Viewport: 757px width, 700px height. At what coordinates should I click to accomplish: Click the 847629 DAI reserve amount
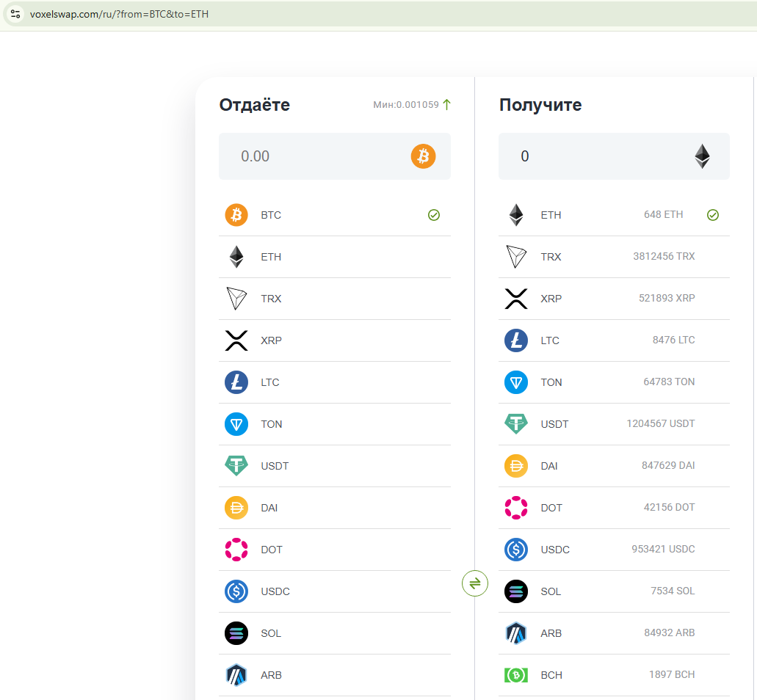pyautogui.click(x=668, y=465)
